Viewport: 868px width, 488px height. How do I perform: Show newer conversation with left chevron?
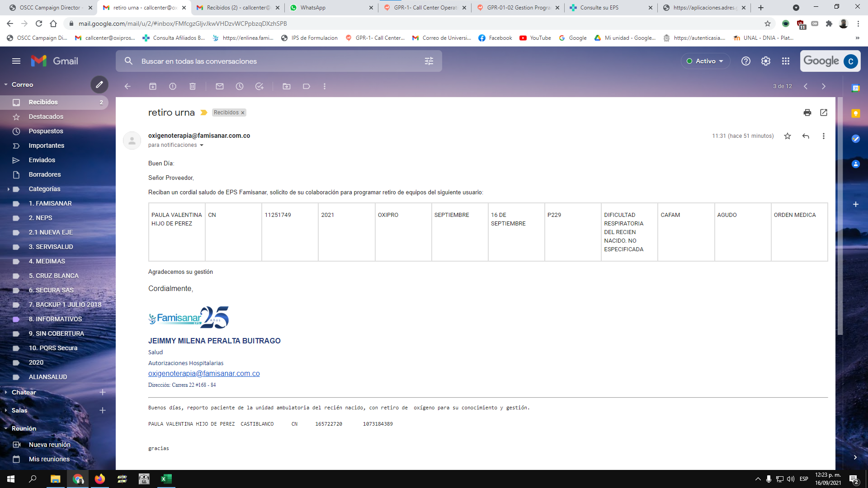[806, 86]
